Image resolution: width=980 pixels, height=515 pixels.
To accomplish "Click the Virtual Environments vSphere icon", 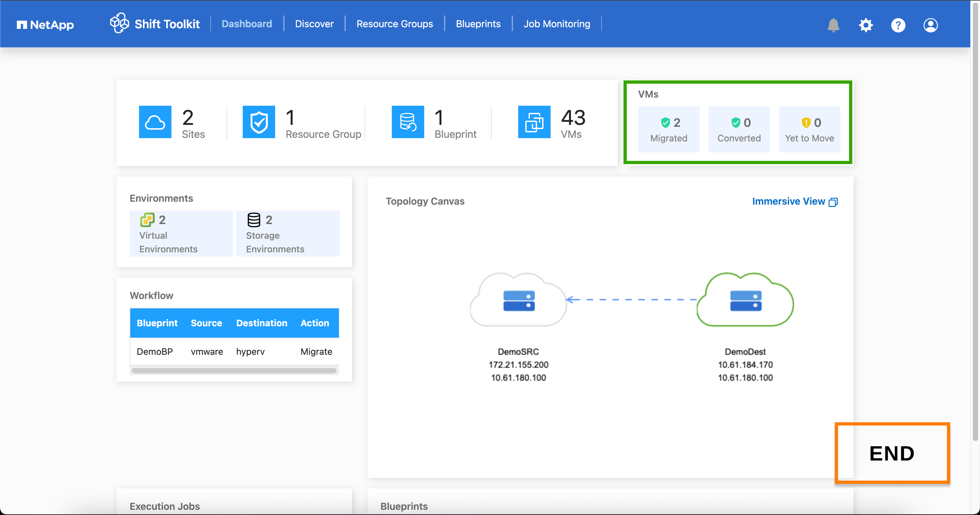I will coord(147,220).
